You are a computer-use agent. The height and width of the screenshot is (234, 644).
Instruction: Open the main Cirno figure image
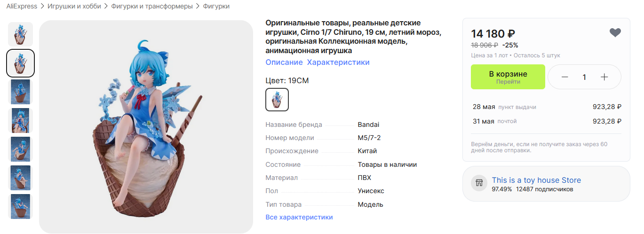point(146,127)
